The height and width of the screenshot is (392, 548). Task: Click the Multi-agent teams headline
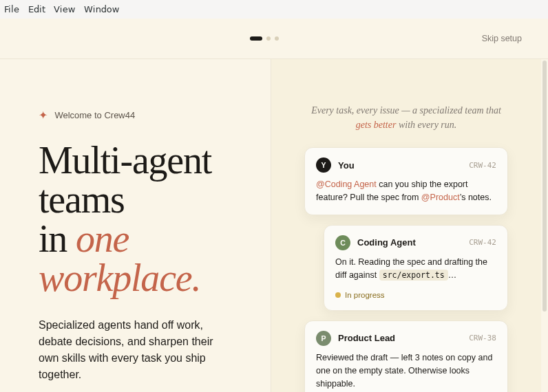click(125, 180)
